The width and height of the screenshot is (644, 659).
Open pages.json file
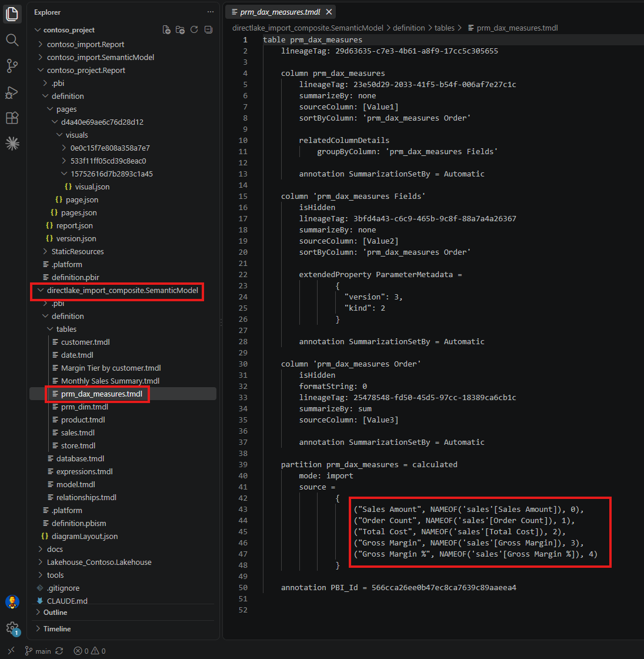tap(79, 212)
